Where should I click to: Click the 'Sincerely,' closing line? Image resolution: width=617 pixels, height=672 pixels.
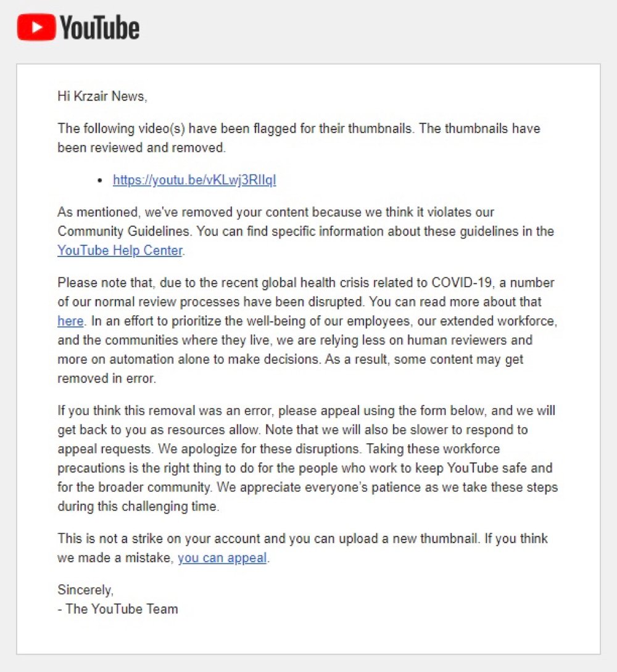point(85,590)
